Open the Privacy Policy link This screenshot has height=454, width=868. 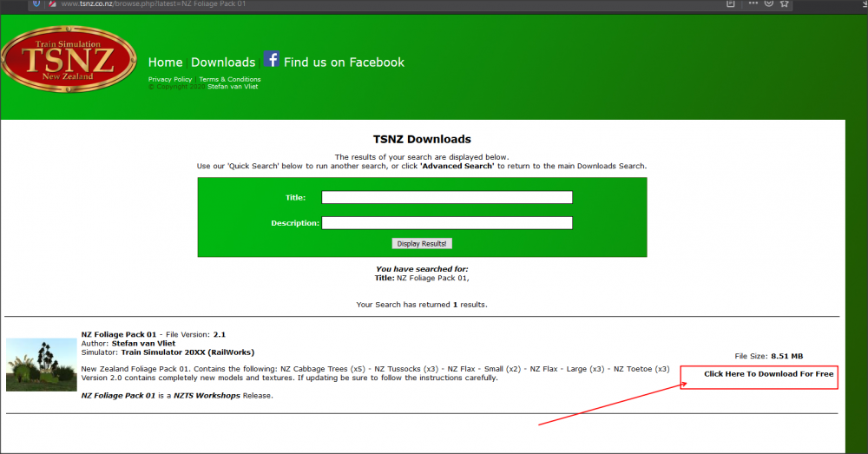click(x=170, y=80)
